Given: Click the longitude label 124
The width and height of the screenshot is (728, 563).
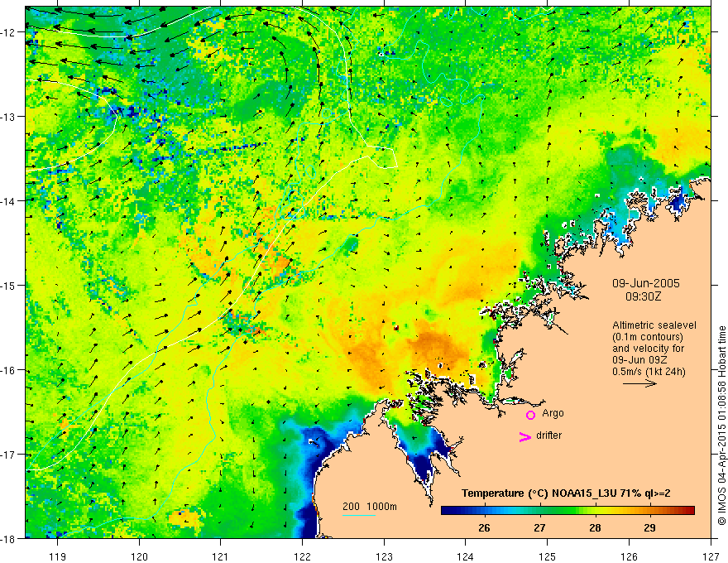Looking at the screenshot, I should pyautogui.click(x=466, y=556).
